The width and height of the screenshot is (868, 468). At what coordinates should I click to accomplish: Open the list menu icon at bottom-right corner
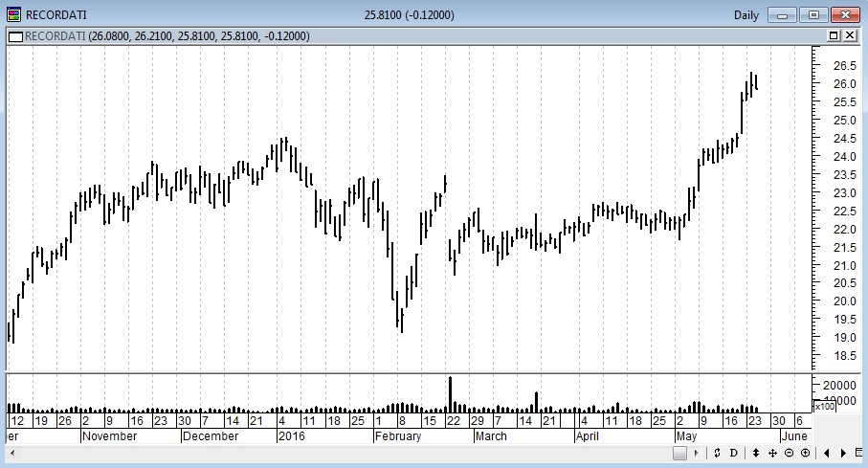(x=857, y=453)
